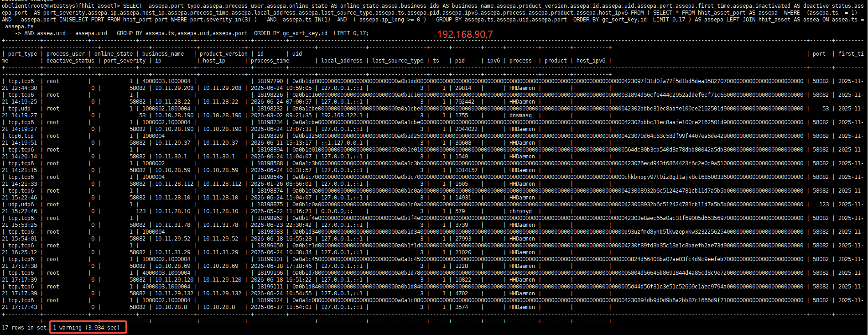Select the id value 18197790

270,81
